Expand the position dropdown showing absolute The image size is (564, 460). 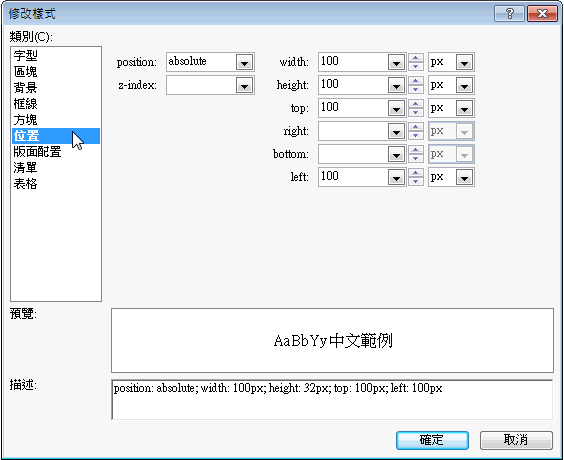click(244, 63)
